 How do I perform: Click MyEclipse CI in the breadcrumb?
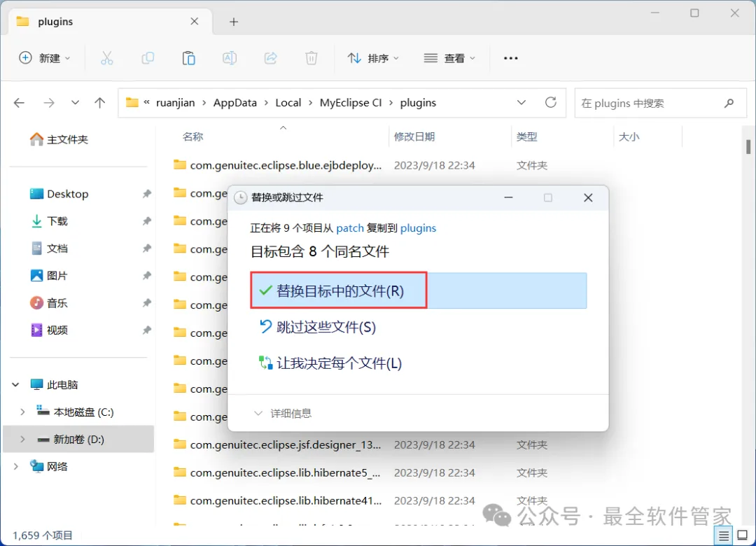pyautogui.click(x=351, y=103)
